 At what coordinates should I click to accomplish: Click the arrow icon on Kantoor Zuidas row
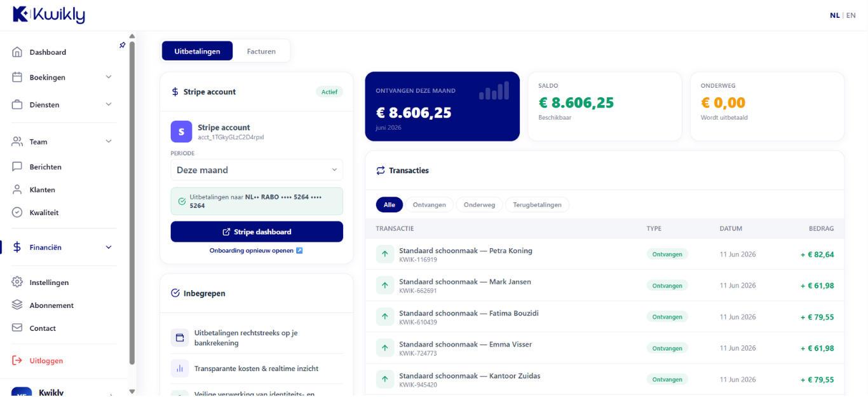tap(385, 379)
